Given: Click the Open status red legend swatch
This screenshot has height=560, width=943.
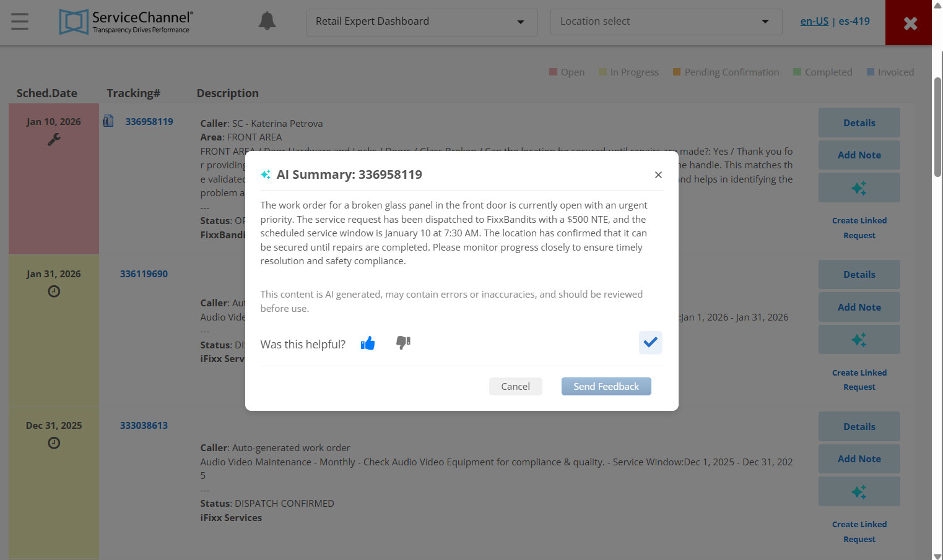Looking at the screenshot, I should 553,72.
